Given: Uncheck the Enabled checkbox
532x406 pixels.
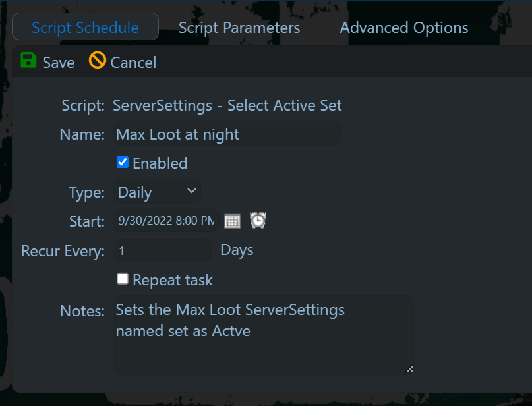Looking at the screenshot, I should click(123, 163).
